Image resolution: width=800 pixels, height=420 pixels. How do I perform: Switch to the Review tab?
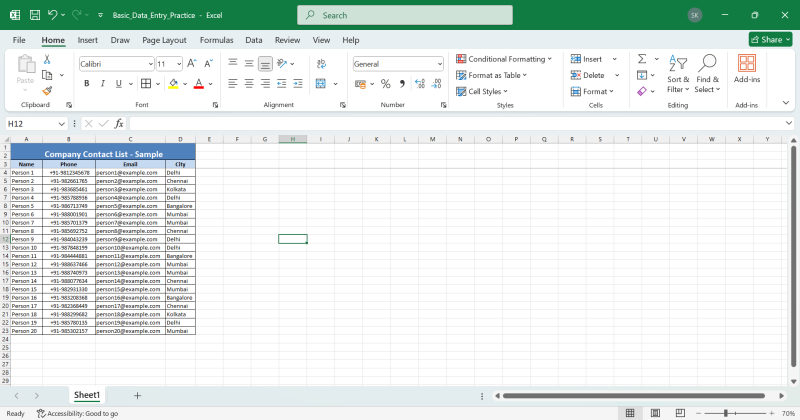pyautogui.click(x=287, y=40)
